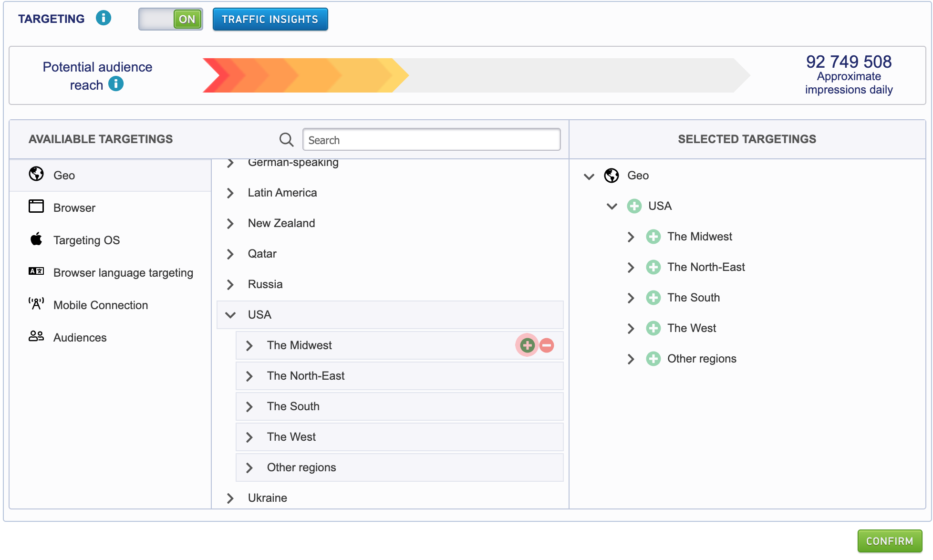Expand the USA region in available targetings
933x560 pixels.
[230, 315]
